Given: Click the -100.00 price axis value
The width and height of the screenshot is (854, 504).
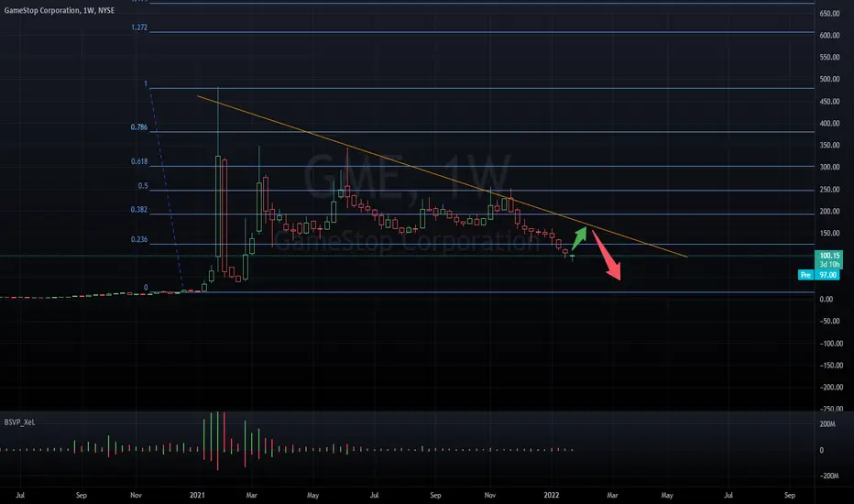Looking at the screenshot, I should (831, 344).
